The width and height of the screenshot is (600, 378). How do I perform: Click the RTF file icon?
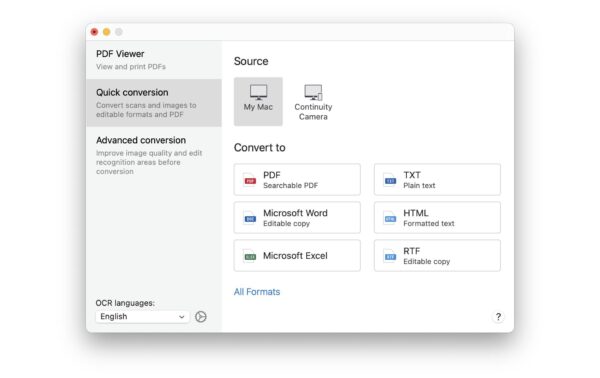(390, 256)
